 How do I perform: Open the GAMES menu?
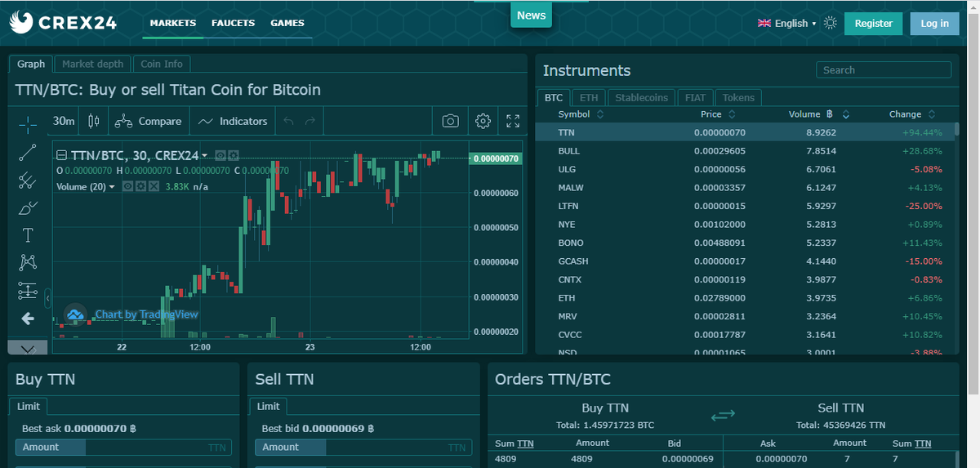pyautogui.click(x=287, y=23)
